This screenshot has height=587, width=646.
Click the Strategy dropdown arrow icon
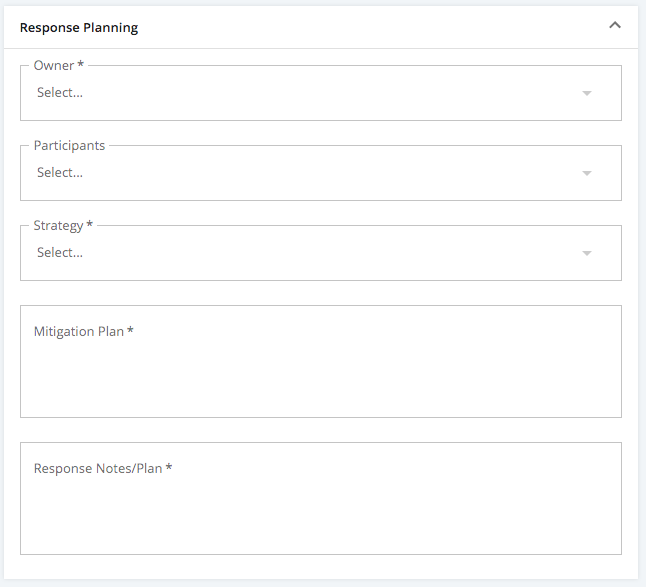pos(587,253)
